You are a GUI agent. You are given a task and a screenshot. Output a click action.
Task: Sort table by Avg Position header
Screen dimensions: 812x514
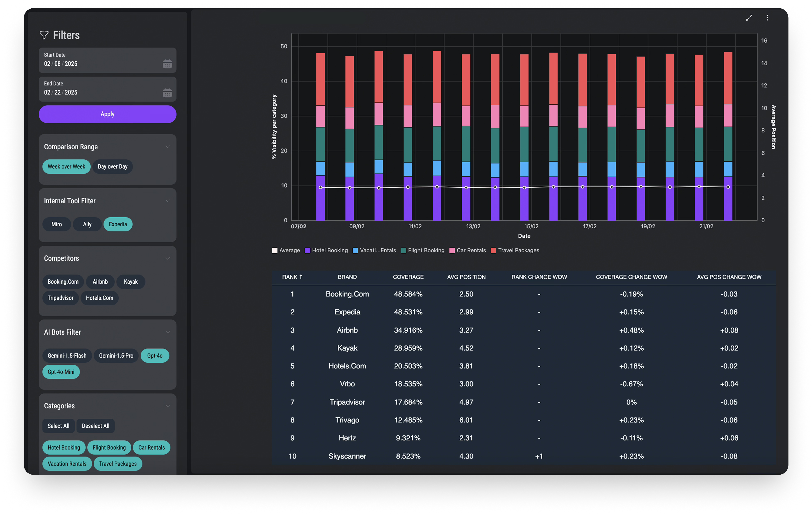pyautogui.click(x=466, y=277)
